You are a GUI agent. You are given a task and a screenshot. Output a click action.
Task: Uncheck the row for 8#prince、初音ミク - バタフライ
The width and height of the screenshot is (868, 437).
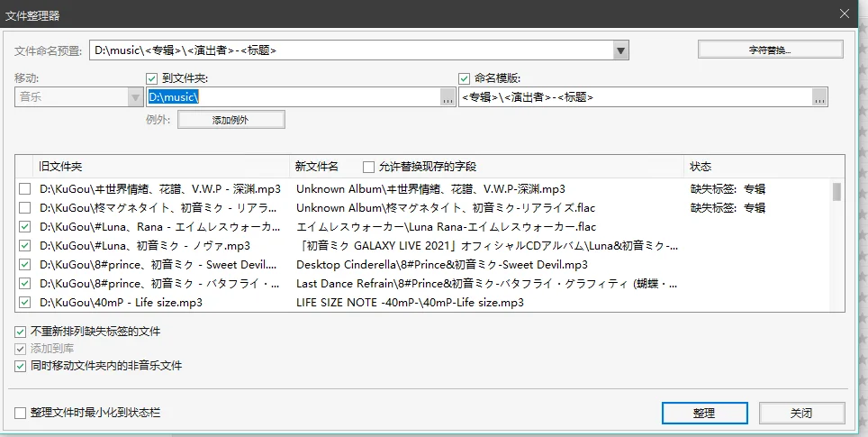25,284
